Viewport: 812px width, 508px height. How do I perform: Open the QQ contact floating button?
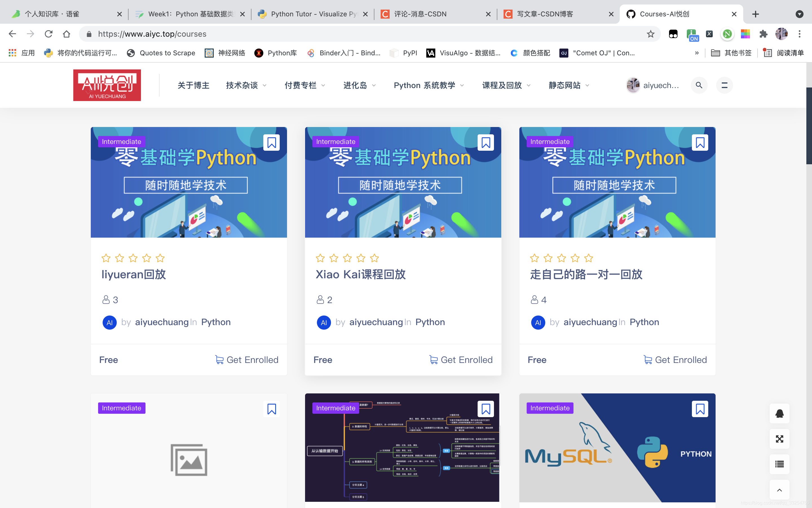(x=780, y=413)
